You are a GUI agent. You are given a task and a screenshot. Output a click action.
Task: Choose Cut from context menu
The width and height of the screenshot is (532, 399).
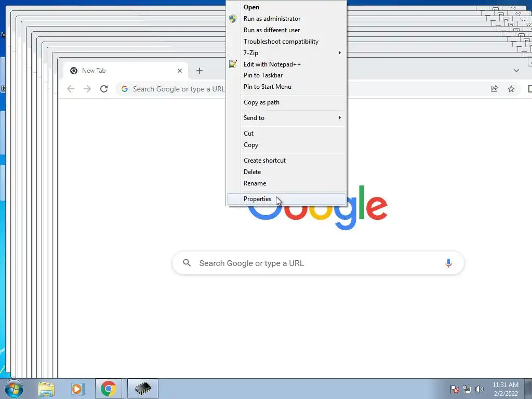286,134
